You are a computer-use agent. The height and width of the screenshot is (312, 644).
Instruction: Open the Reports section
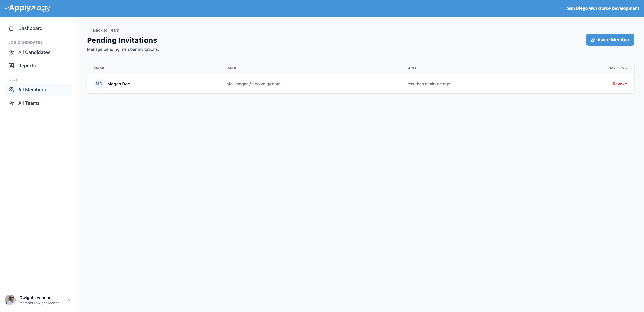[38, 66]
